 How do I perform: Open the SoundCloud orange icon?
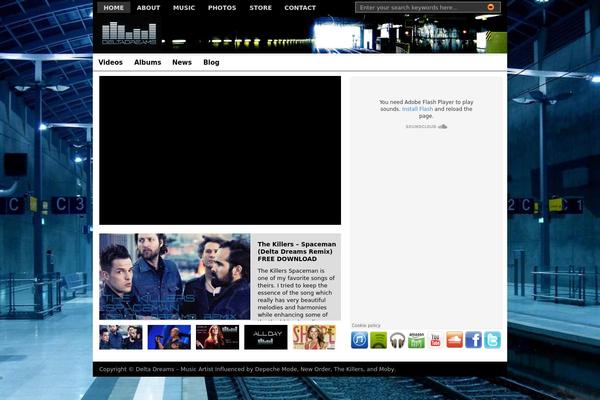point(454,340)
